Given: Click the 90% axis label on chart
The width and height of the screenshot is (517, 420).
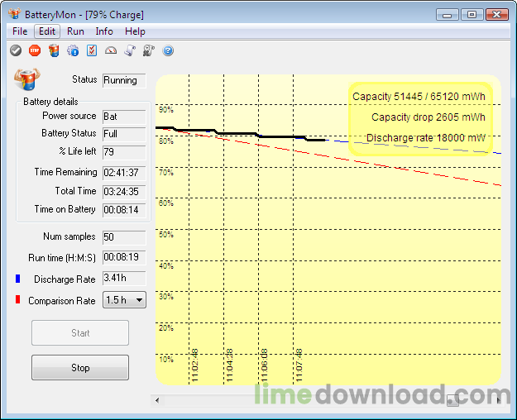Looking at the screenshot, I should (x=165, y=110).
